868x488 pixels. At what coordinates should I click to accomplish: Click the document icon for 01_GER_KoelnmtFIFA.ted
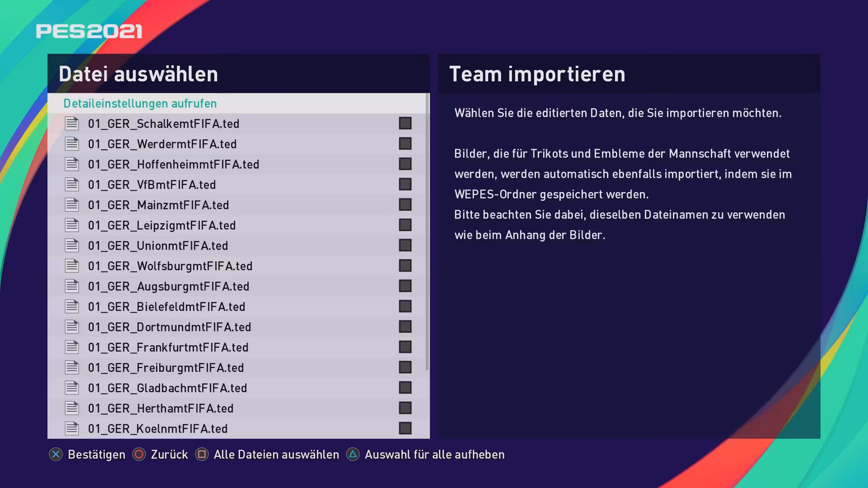72,428
